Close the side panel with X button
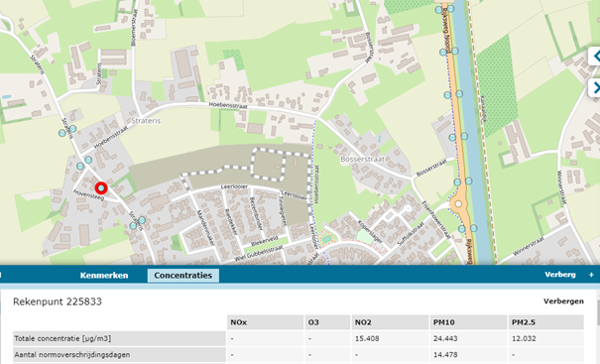 click(x=595, y=88)
